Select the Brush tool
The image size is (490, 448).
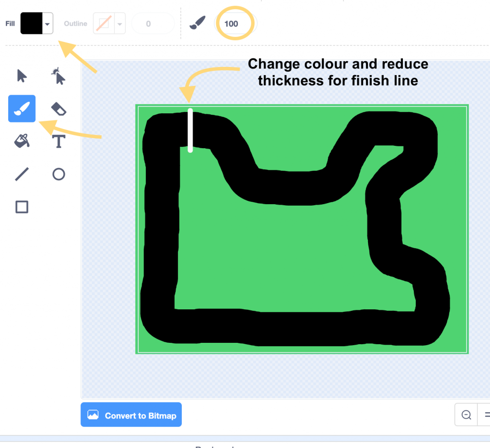22,109
